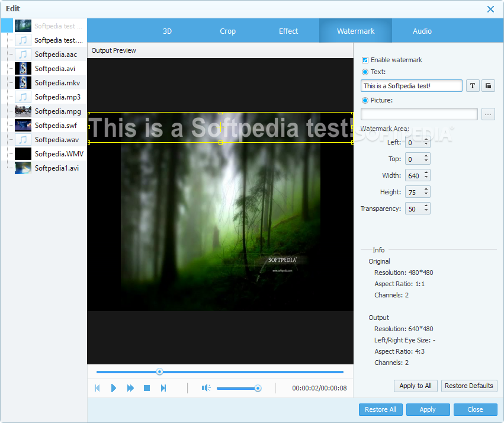Switch to the 3D tab

coord(167,31)
